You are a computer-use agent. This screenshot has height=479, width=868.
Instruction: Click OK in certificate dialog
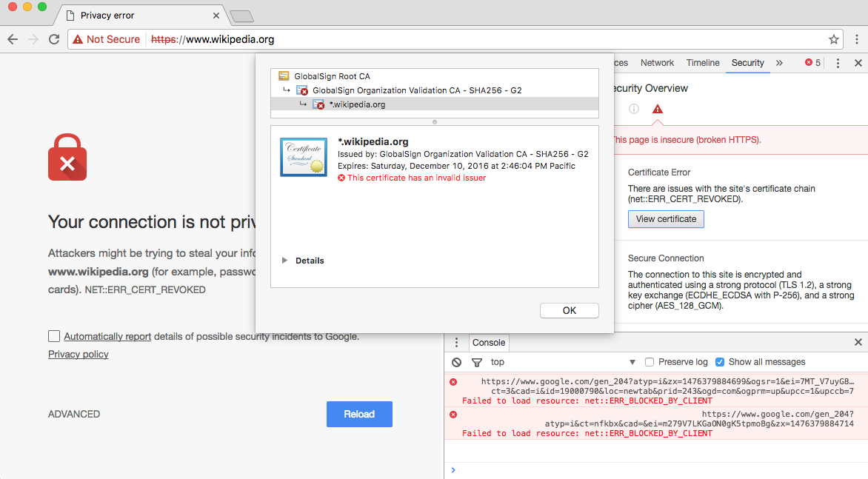point(569,310)
